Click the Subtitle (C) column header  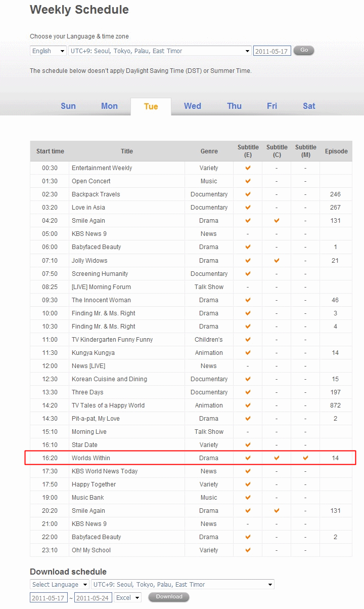(277, 151)
